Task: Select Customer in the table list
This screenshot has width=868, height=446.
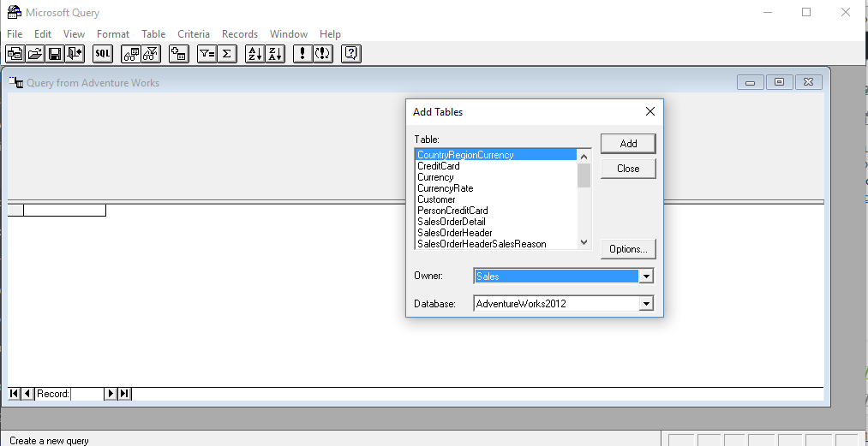Action: tap(496, 199)
